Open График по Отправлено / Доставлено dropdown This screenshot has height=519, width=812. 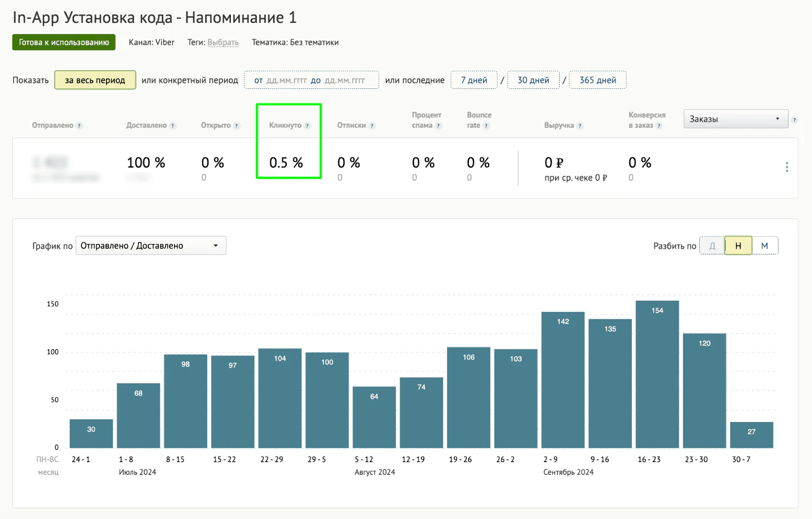pyautogui.click(x=151, y=245)
